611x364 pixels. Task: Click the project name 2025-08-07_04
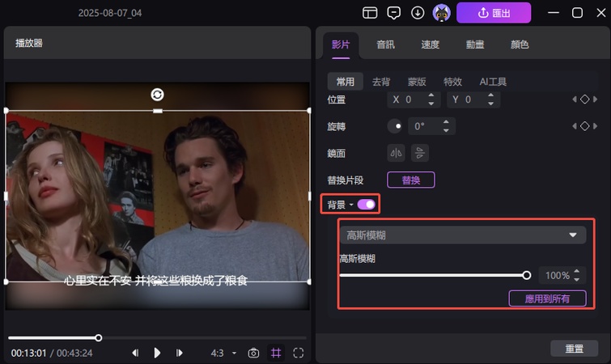point(110,13)
